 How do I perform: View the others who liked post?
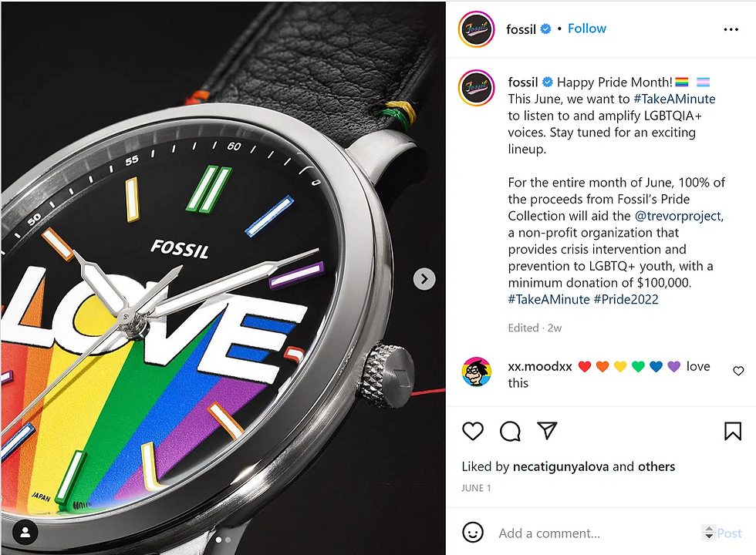pyautogui.click(x=656, y=466)
